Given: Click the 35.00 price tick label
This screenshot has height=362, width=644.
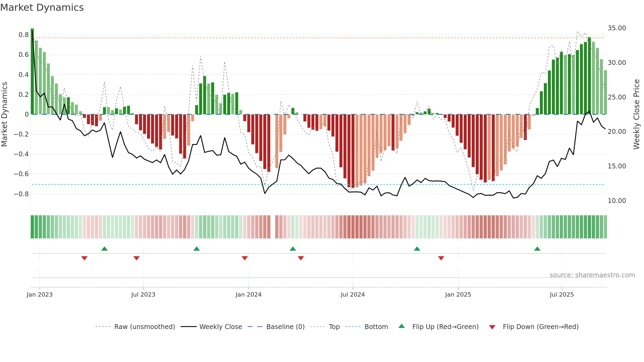Looking at the screenshot, I should tap(617, 28).
